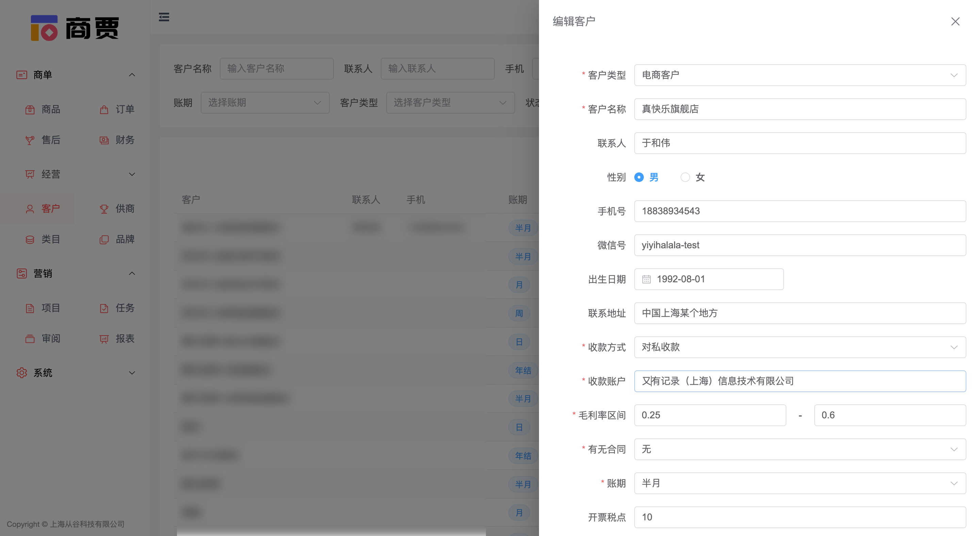Click the 类目 category database icon
The height and width of the screenshot is (536, 980).
pos(30,239)
